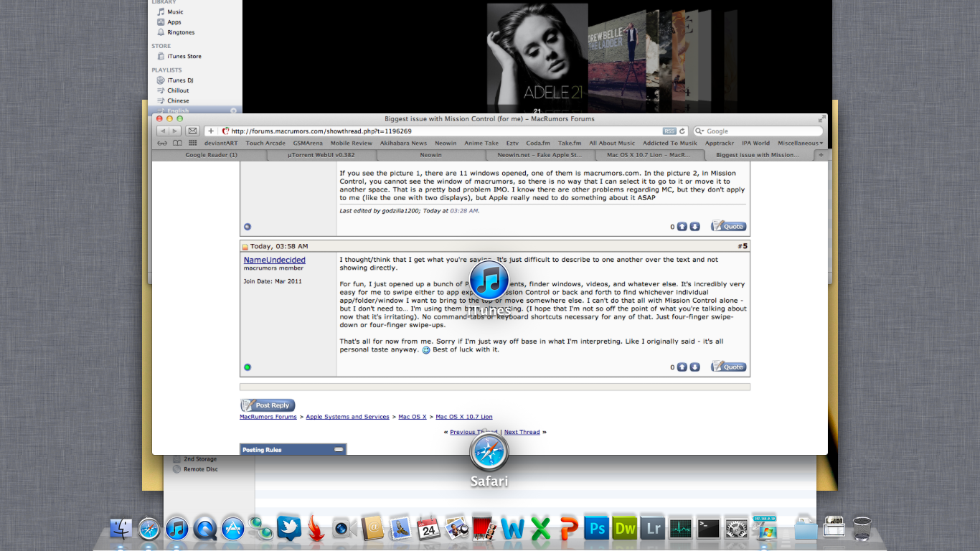Open the Akihabara News bookmark
This screenshot has height=551, width=980.
pos(403,143)
